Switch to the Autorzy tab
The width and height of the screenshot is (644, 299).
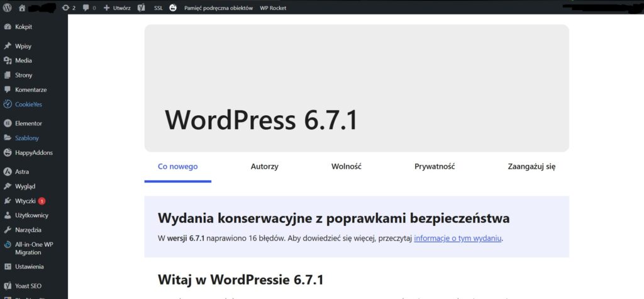tap(264, 167)
